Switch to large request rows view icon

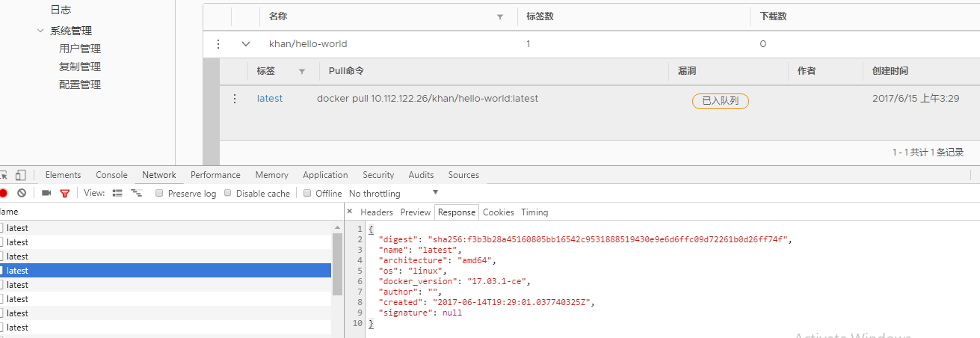point(117,193)
